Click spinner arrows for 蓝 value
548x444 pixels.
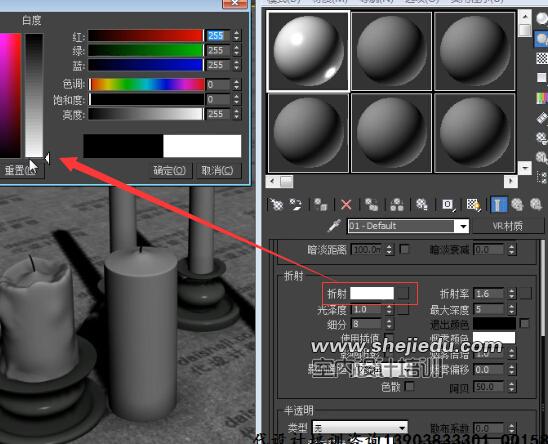click(237, 65)
